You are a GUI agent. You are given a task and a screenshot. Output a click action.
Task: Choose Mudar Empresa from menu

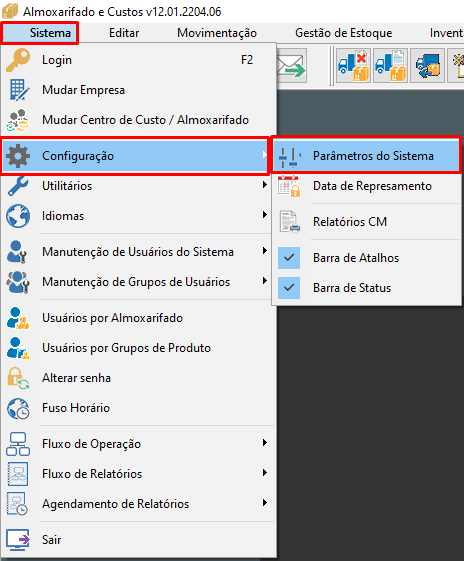point(138,90)
